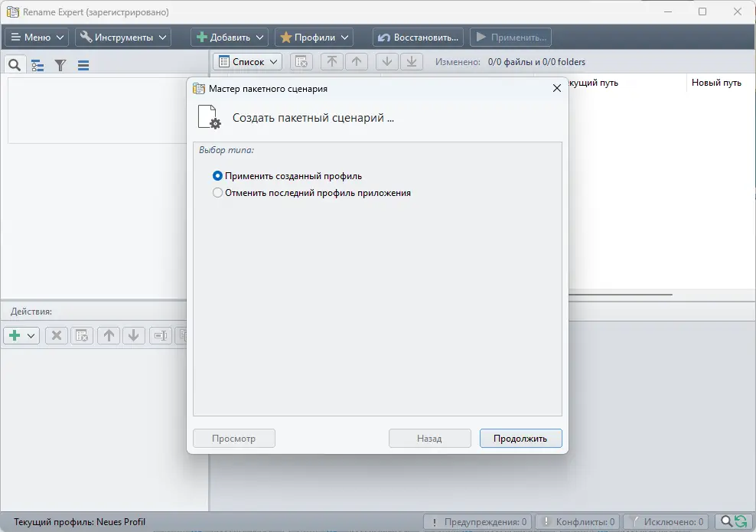Viewport: 756px width, 532px height.
Task: Move item up arrow in file list toolbar
Action: pyautogui.click(x=357, y=62)
